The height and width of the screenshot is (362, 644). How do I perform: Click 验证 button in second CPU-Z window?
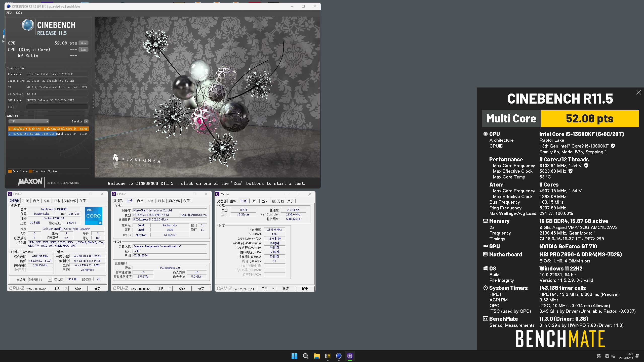[182, 288]
